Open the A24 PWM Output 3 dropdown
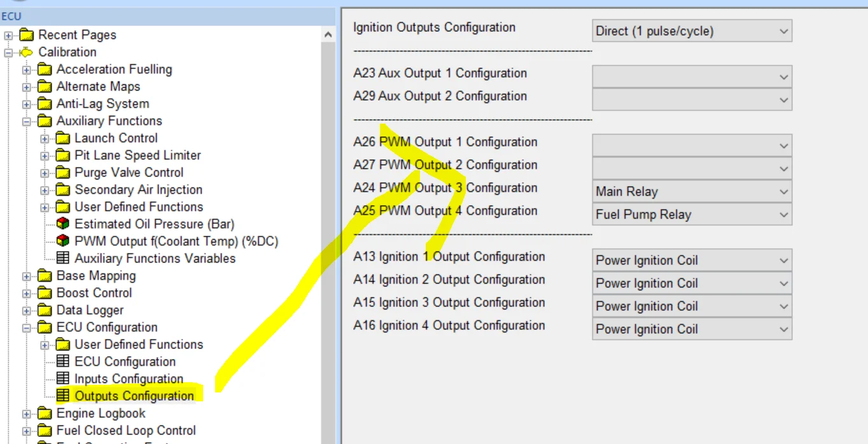Screen dimensions: 868x444 783,192
